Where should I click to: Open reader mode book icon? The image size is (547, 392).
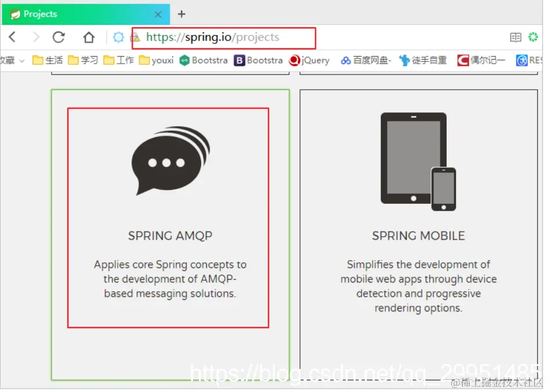coord(515,37)
